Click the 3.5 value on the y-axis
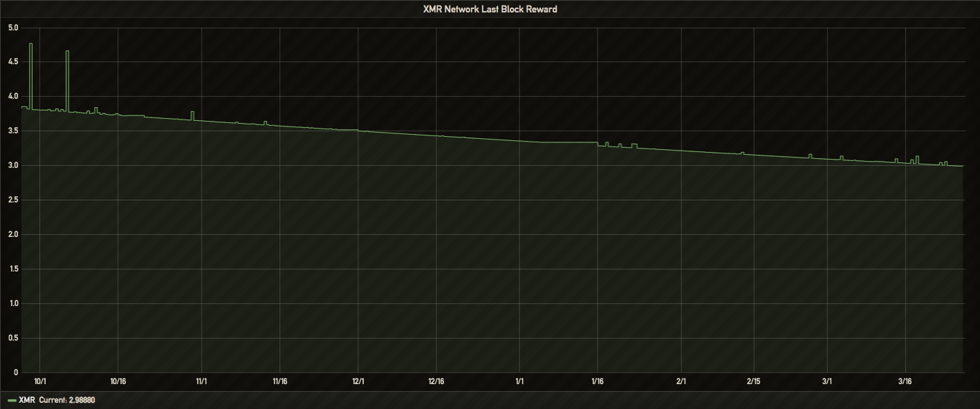Image resolution: width=980 pixels, height=409 pixels. point(12,131)
